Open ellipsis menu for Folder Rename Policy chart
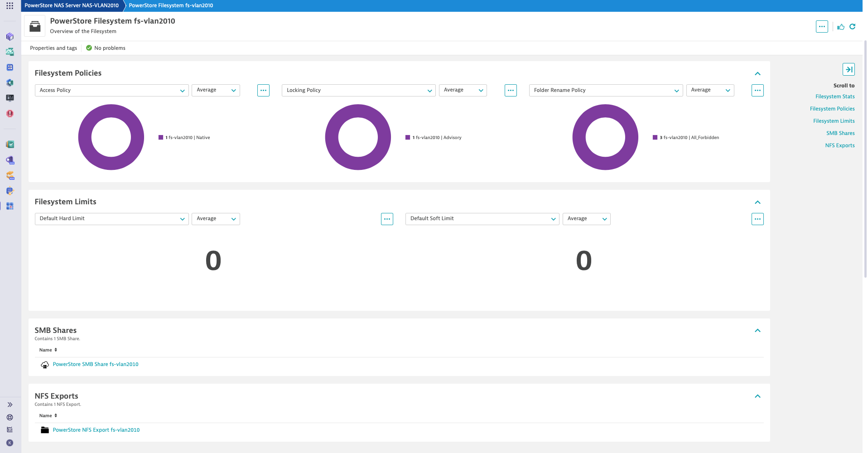Screen dimensions: 868x453 pos(757,90)
